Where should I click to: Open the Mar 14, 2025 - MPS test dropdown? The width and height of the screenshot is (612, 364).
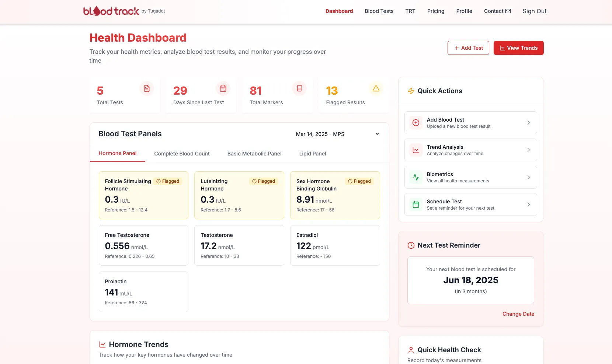[337, 134]
